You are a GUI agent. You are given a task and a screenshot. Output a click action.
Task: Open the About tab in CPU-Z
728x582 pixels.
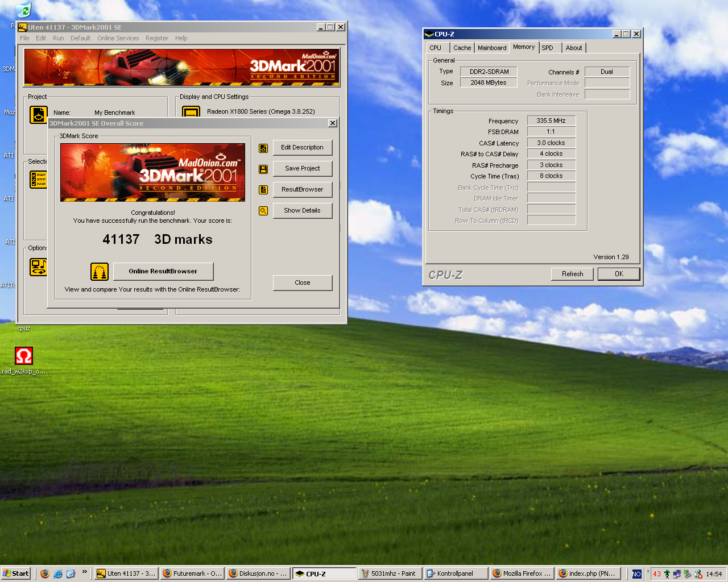click(x=574, y=48)
